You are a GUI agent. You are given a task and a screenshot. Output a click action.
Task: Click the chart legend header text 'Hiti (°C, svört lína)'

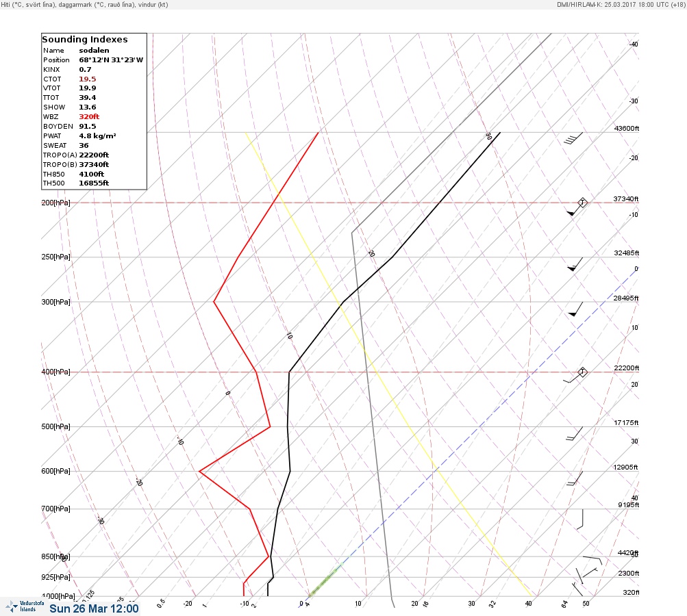point(31,4)
